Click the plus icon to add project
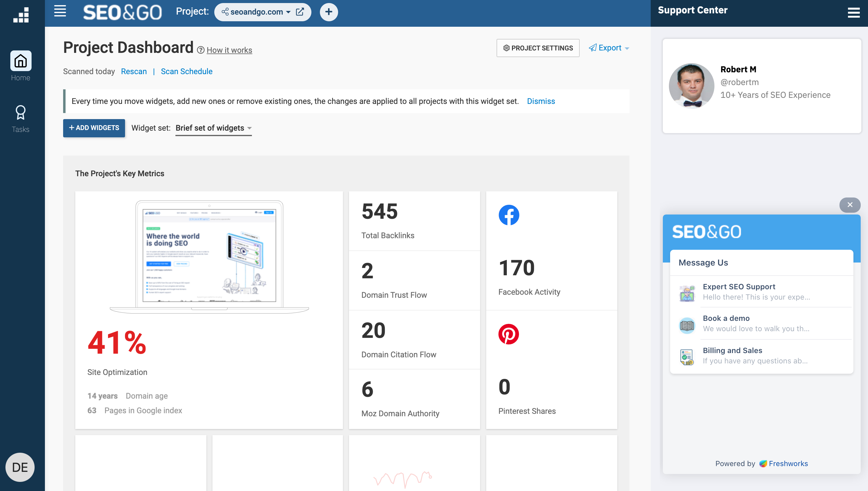This screenshot has height=491, width=868. click(328, 12)
